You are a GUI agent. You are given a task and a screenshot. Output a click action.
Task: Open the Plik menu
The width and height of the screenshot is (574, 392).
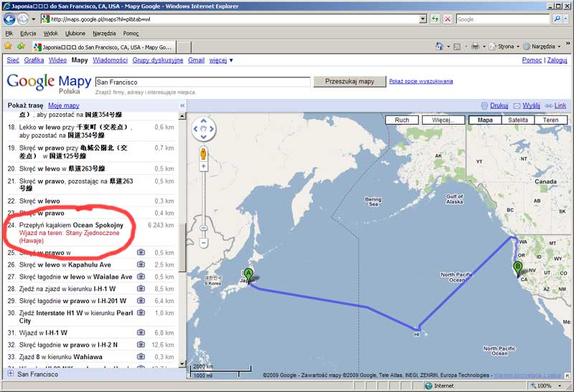[x=9, y=33]
